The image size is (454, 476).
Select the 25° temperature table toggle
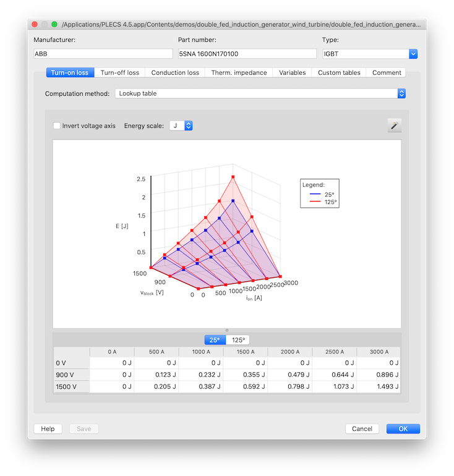[x=215, y=339]
